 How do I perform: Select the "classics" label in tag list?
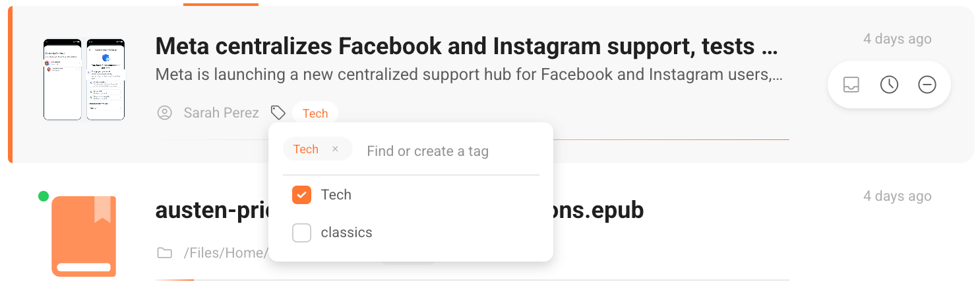(x=346, y=233)
